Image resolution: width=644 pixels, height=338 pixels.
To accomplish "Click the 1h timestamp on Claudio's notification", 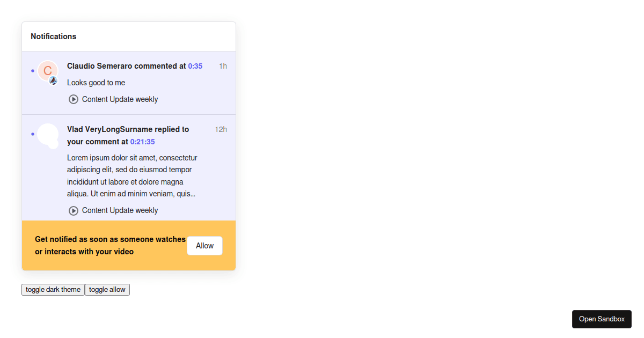I will pos(223,66).
